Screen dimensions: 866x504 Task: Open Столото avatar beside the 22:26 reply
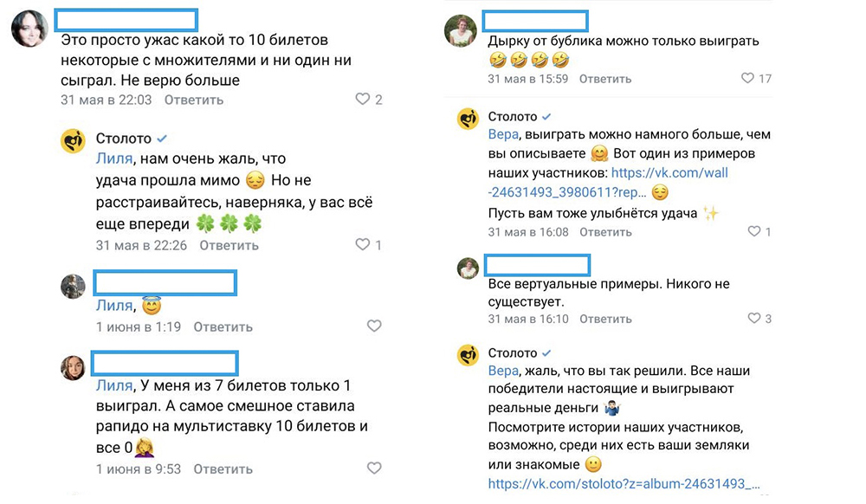(x=73, y=140)
